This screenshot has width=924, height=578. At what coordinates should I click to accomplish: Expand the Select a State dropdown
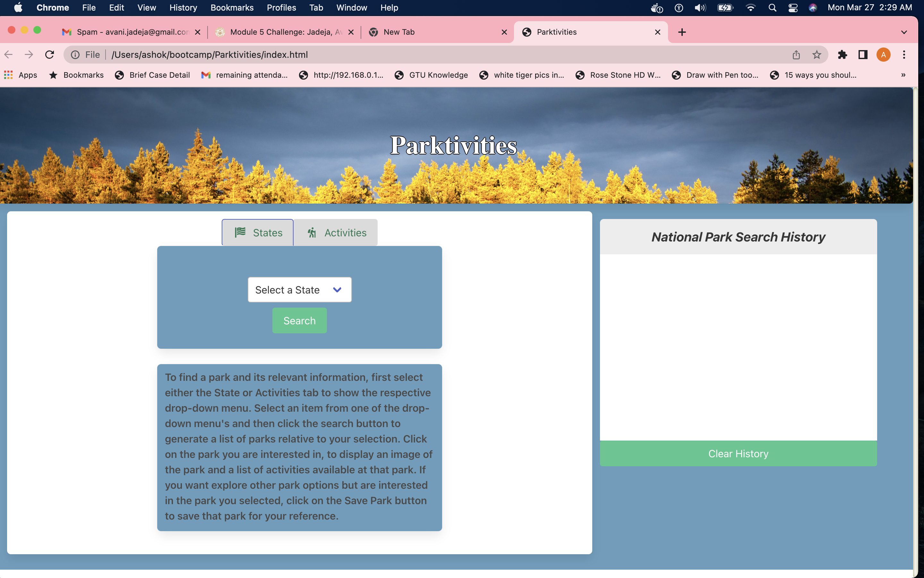(299, 290)
